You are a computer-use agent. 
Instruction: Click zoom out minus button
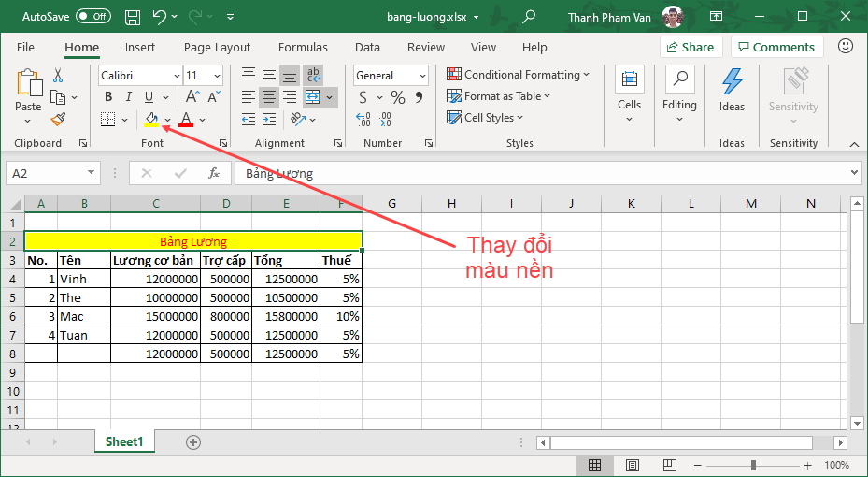click(x=698, y=466)
